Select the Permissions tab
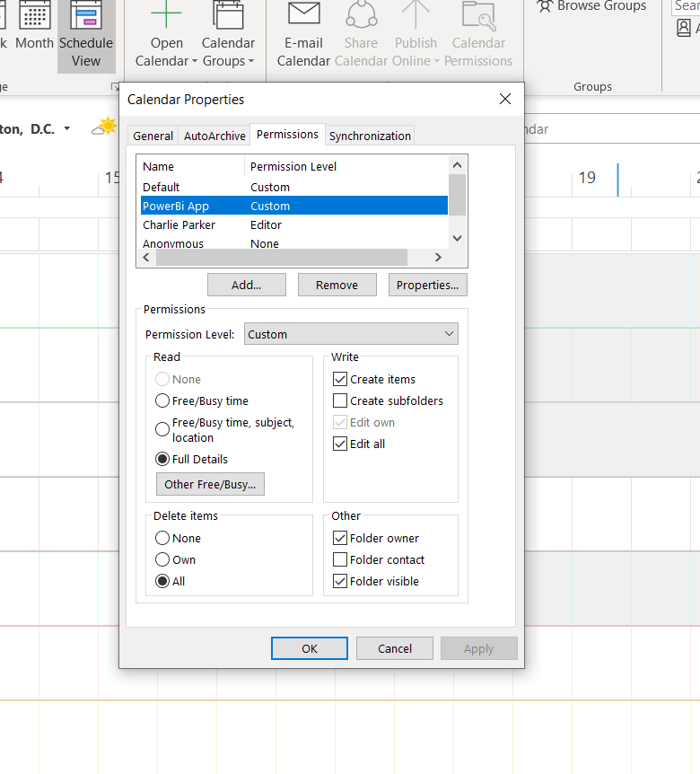This screenshot has width=700, height=774. pos(287,135)
